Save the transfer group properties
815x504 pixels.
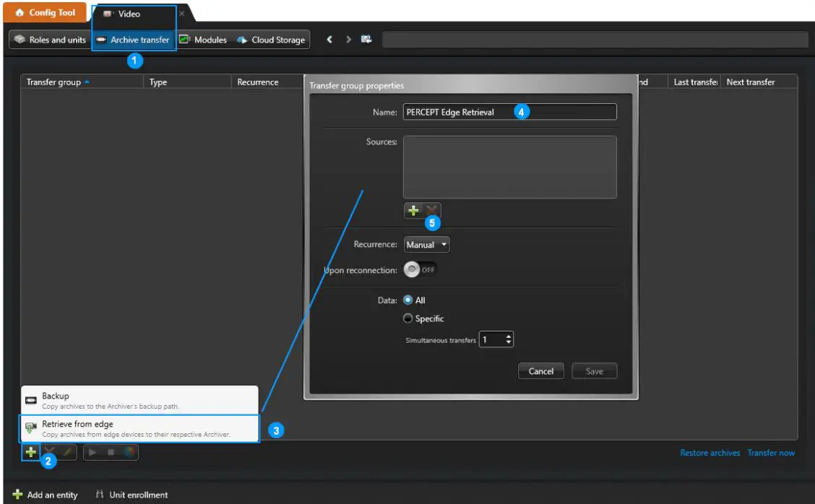click(x=594, y=371)
